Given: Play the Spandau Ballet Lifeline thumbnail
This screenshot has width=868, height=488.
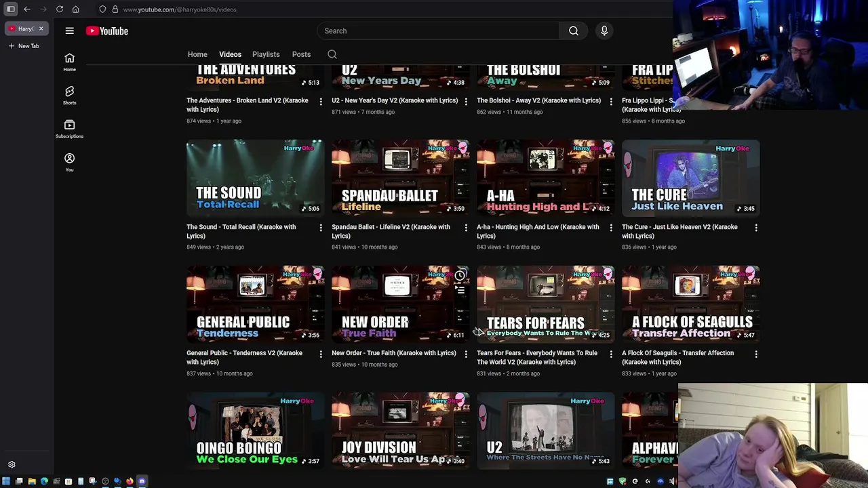Looking at the screenshot, I should point(401,178).
